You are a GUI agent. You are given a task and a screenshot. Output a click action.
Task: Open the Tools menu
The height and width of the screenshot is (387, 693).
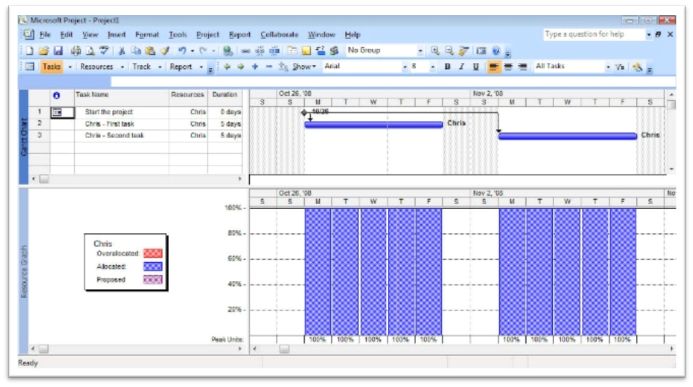tap(178, 34)
